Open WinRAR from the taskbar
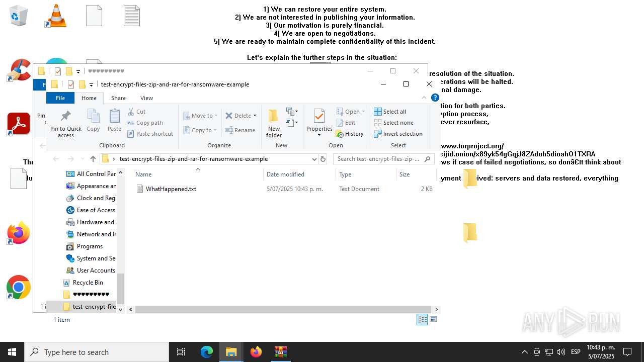 point(280,352)
